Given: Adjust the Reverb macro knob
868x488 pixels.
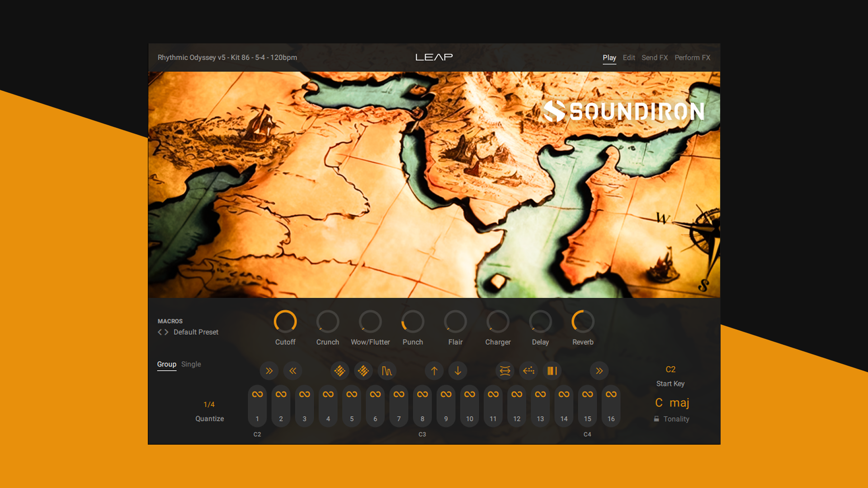Looking at the screenshot, I should [583, 321].
